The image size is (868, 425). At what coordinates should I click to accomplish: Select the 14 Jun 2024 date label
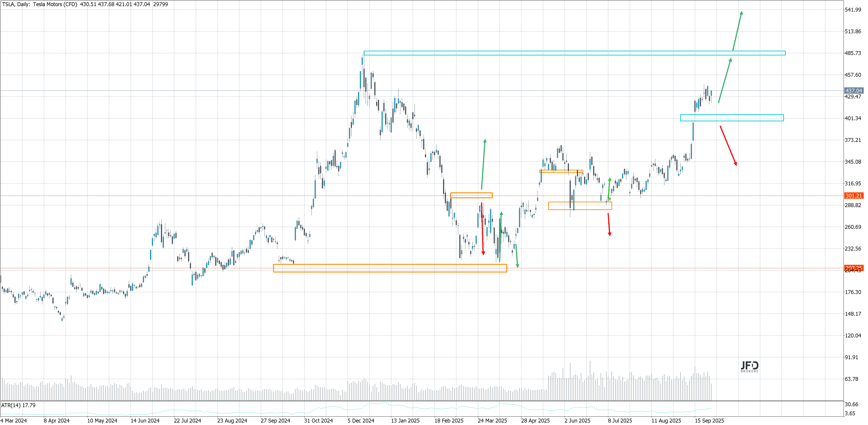[145, 421]
